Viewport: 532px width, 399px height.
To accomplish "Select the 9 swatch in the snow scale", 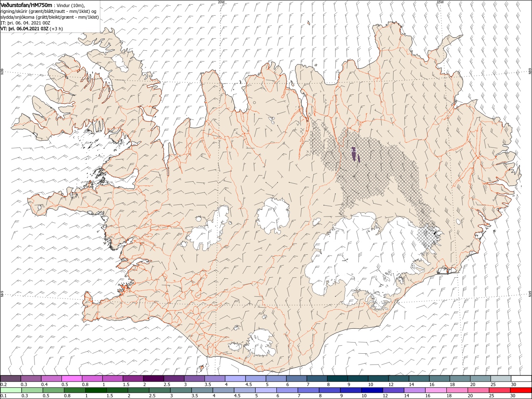I will coord(357,378).
